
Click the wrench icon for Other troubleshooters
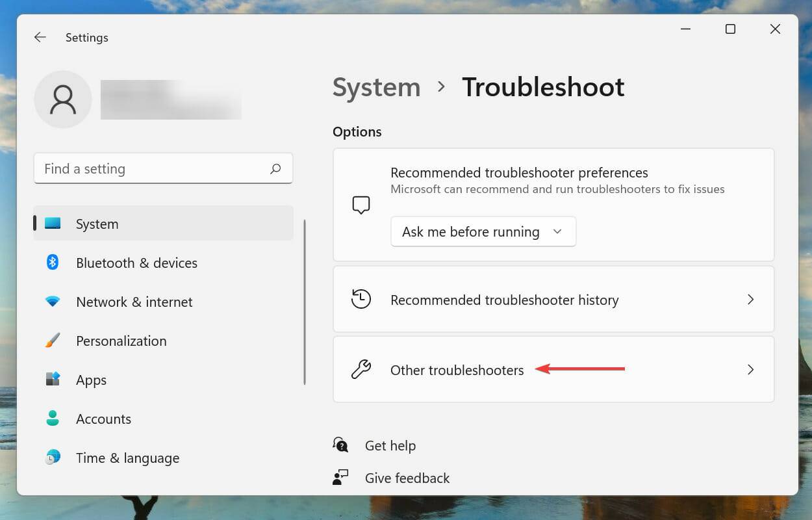[x=361, y=369]
